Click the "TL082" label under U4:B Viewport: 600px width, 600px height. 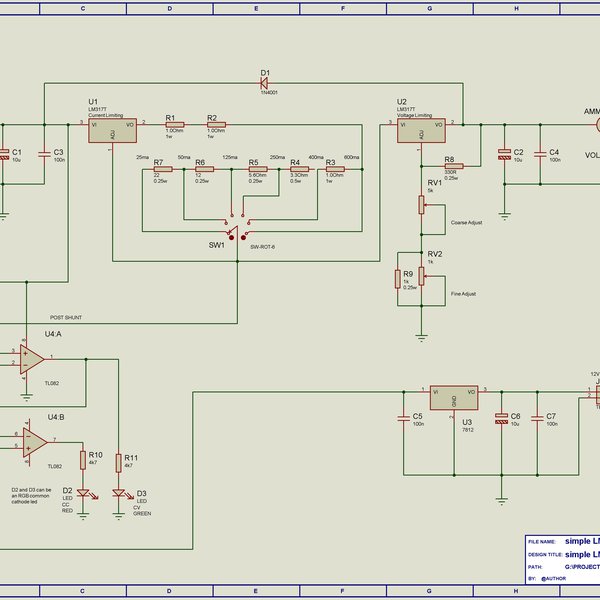55,466
